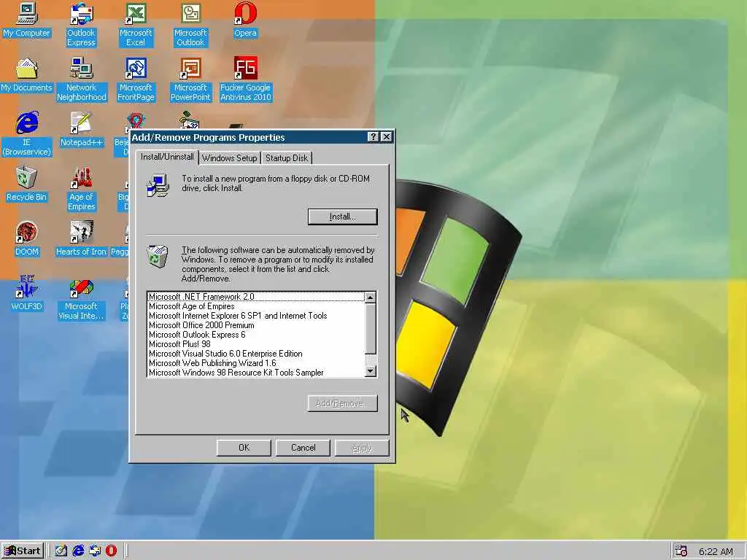Image resolution: width=747 pixels, height=560 pixels.
Task: Select the DOOM desktop shortcut
Action: [26, 239]
